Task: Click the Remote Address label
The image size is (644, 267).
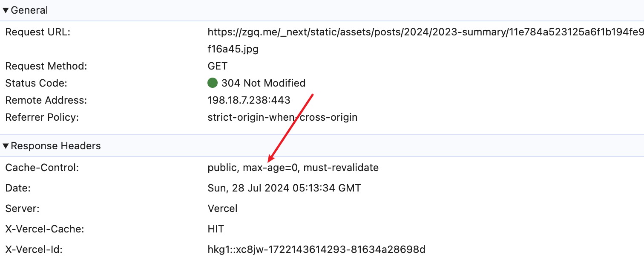Action: [46, 100]
